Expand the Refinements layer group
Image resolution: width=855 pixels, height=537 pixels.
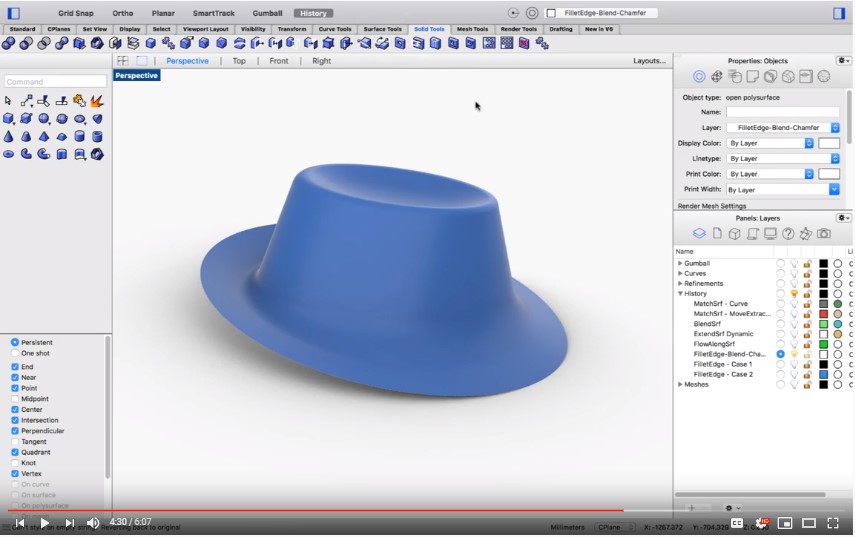[x=680, y=283]
